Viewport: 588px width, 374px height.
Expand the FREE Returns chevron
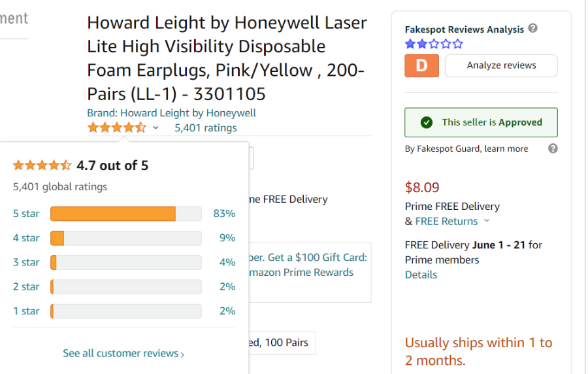487,220
